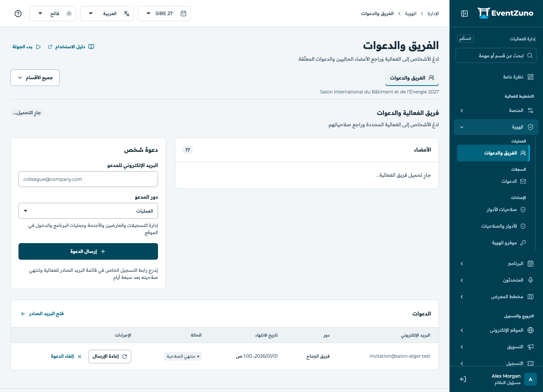Click the members count badge 17

point(188,150)
